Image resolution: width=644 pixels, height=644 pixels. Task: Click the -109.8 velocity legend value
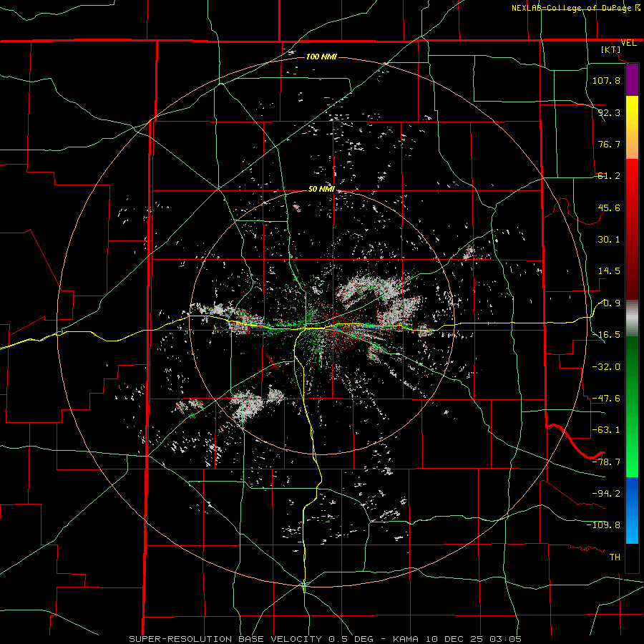603,525
